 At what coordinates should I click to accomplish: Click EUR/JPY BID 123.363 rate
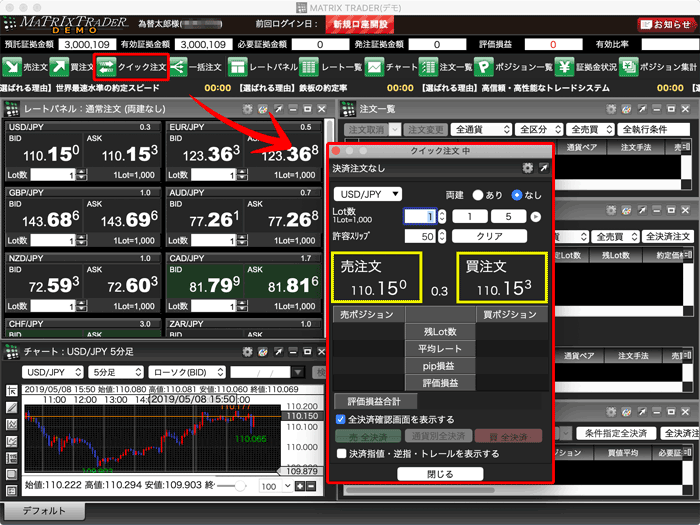(204, 150)
